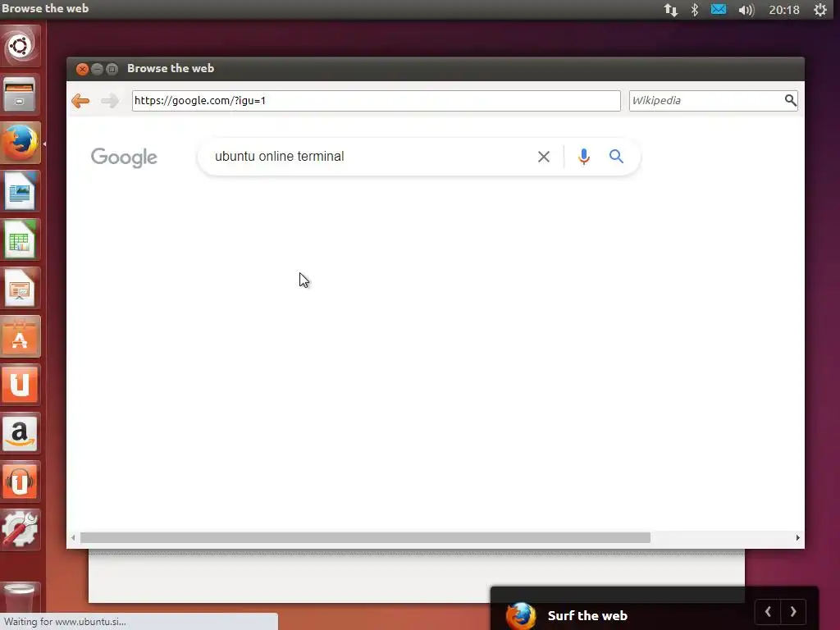Clear the Google search query with X
Viewport: 840px width, 630px height.
[x=544, y=157]
